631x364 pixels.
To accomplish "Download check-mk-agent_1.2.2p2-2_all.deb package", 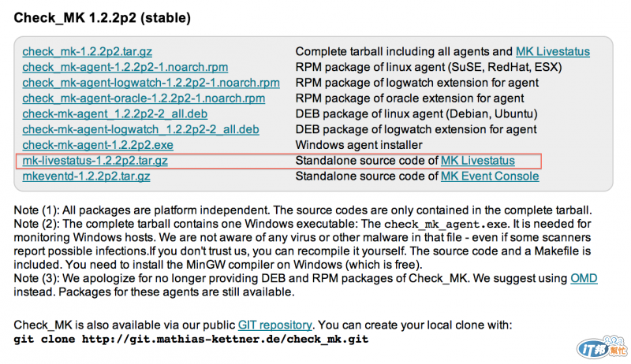I will click(115, 114).
